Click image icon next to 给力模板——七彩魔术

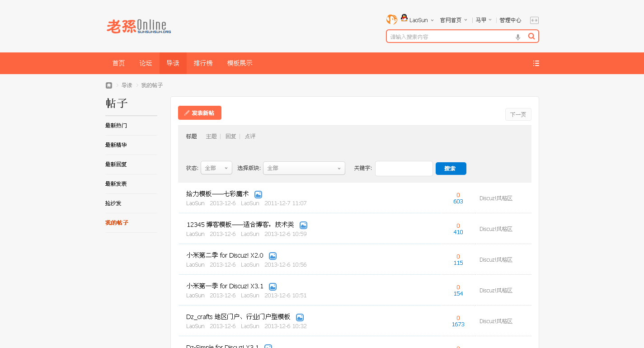(x=258, y=194)
